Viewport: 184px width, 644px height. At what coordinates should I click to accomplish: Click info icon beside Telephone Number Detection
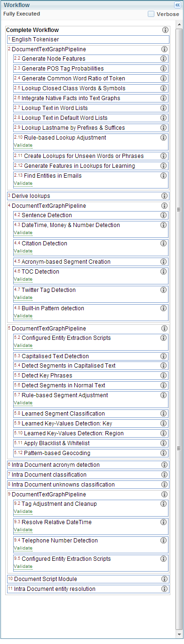[164, 541]
